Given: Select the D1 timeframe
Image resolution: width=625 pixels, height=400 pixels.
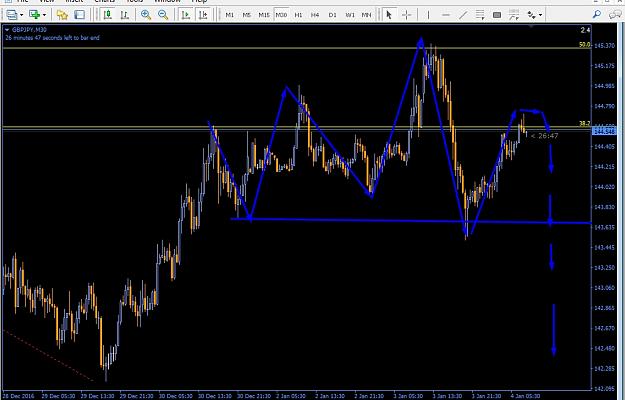Looking at the screenshot, I should coord(332,15).
